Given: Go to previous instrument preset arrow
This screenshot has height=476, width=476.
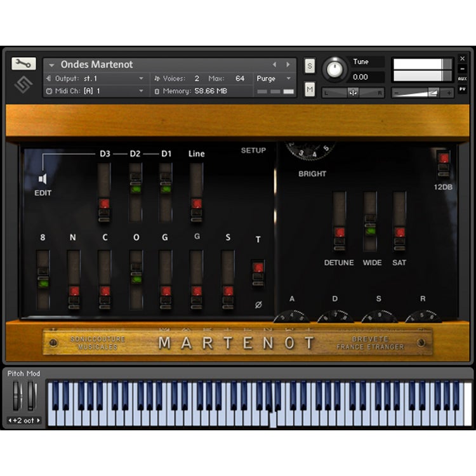Looking at the screenshot, I should click(x=274, y=64).
